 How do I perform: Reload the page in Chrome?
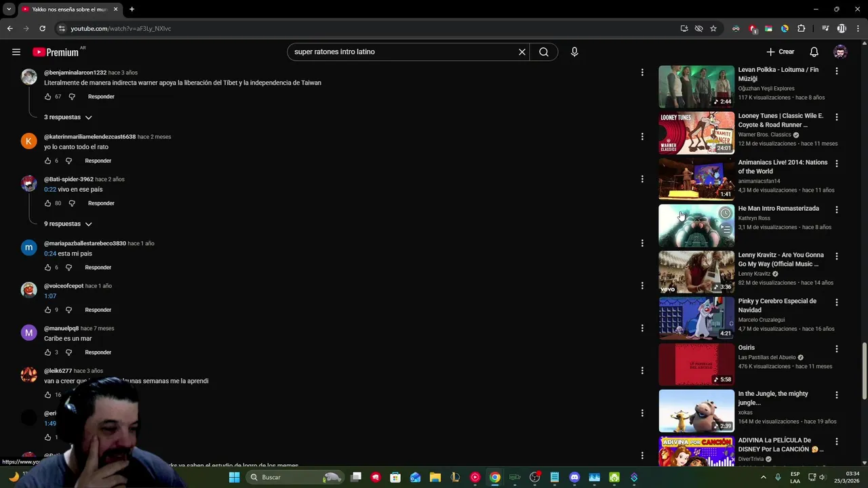tap(42, 28)
